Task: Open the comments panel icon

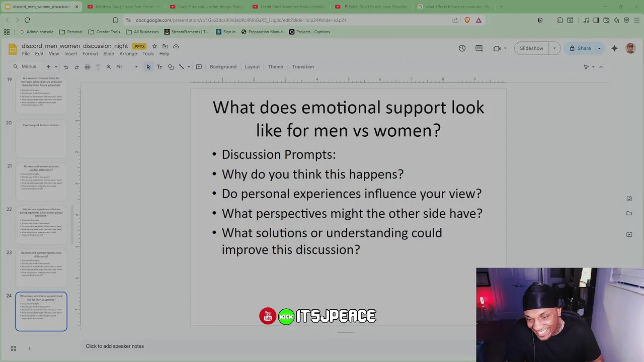Action: pyautogui.click(x=479, y=48)
